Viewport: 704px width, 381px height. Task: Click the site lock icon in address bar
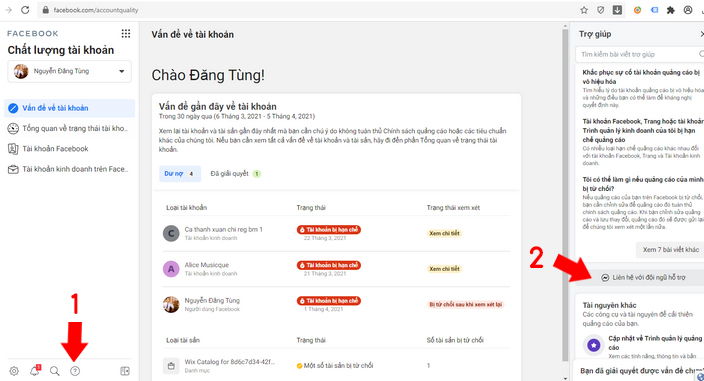(45, 10)
